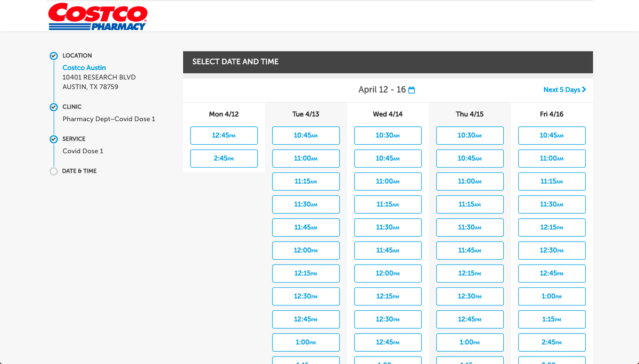Click Pharmacy Dept~Covid Dose 1 clinic text
This screenshot has width=639, height=364.
109,119
